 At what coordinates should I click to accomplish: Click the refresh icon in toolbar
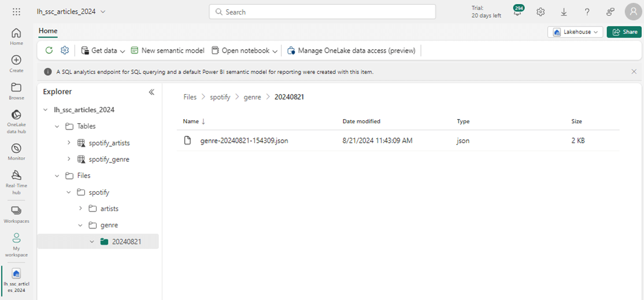tap(49, 50)
